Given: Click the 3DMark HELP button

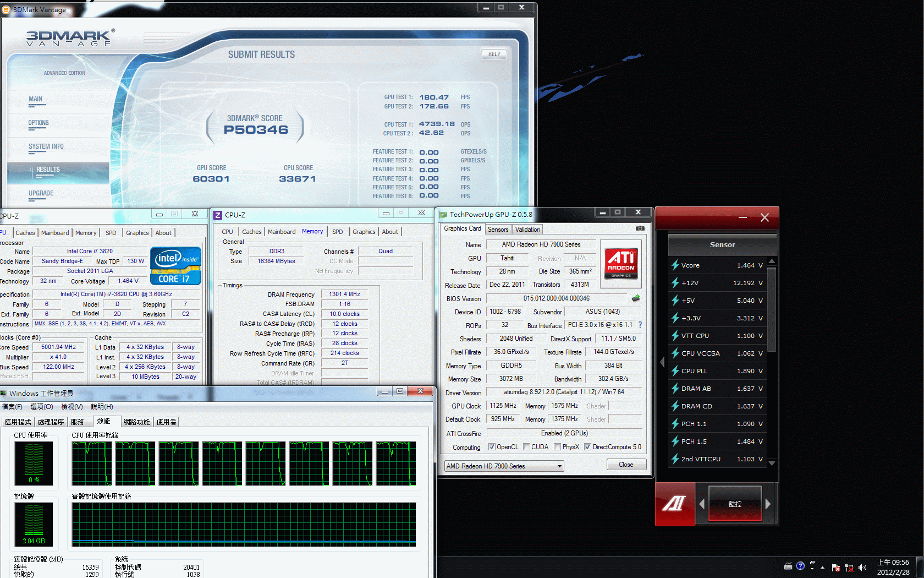Looking at the screenshot, I should point(494,54).
